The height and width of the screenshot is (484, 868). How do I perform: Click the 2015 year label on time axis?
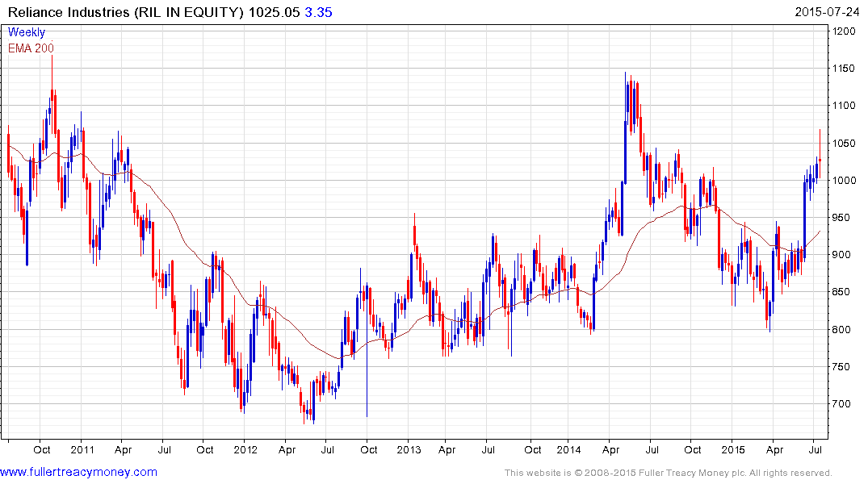click(x=733, y=449)
